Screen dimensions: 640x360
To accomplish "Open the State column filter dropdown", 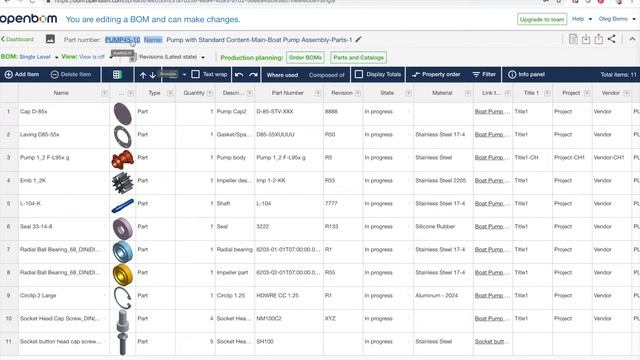I will point(408,93).
